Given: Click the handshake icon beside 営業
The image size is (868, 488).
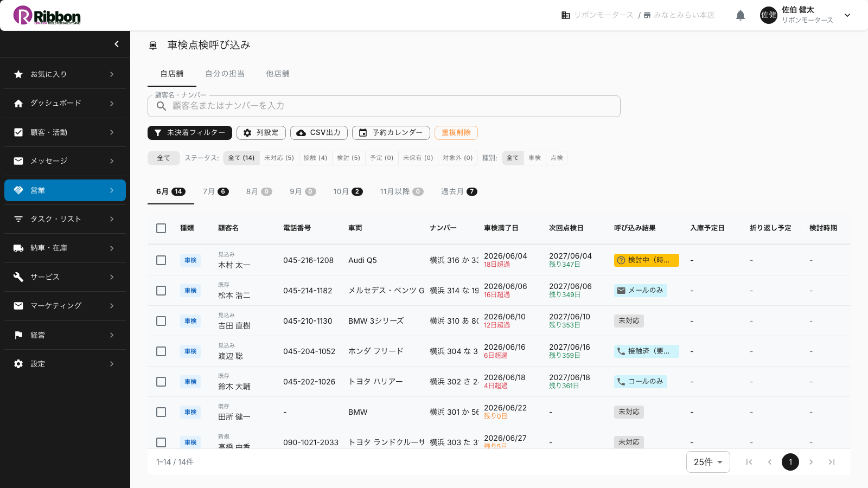Looking at the screenshot, I should tap(18, 190).
